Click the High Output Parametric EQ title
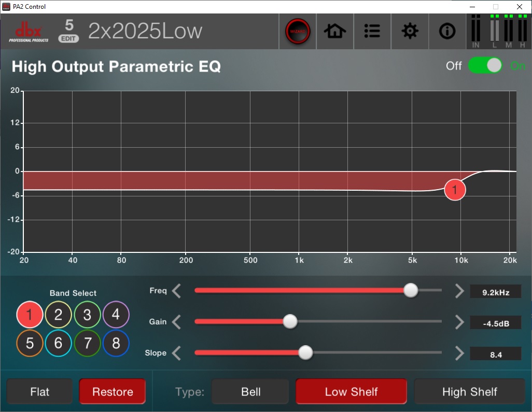 coord(116,66)
